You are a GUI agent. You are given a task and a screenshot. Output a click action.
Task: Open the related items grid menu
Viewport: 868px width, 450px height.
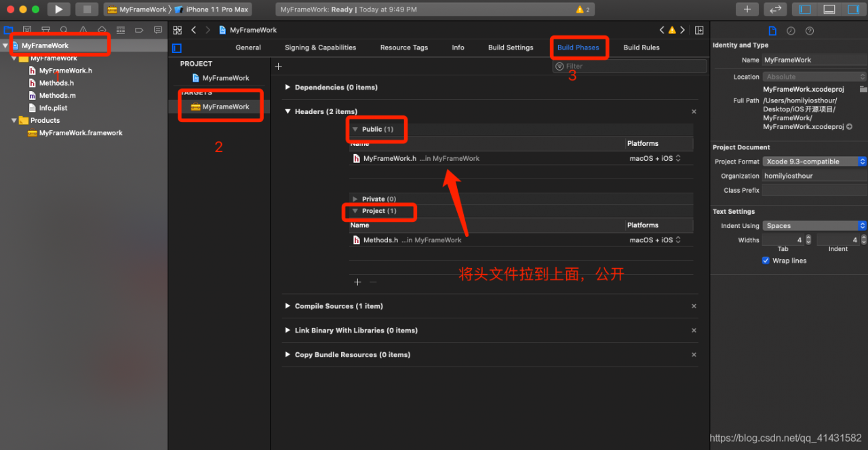point(178,30)
